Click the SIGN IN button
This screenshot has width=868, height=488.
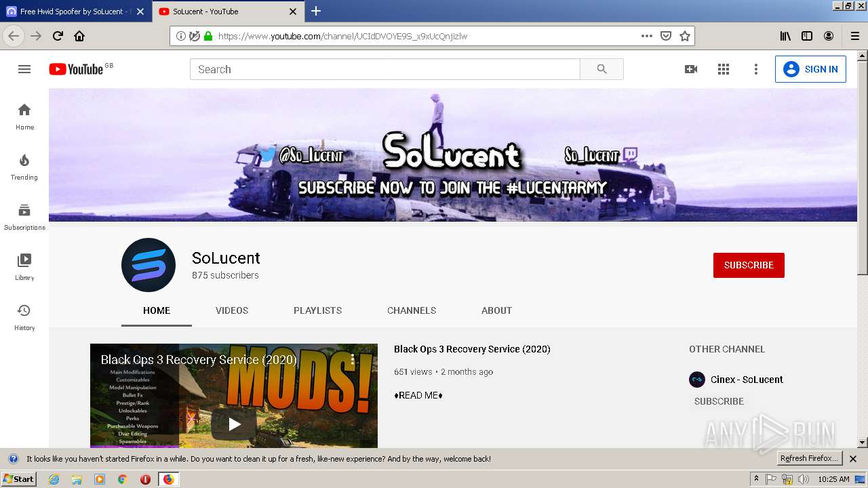[810, 69]
